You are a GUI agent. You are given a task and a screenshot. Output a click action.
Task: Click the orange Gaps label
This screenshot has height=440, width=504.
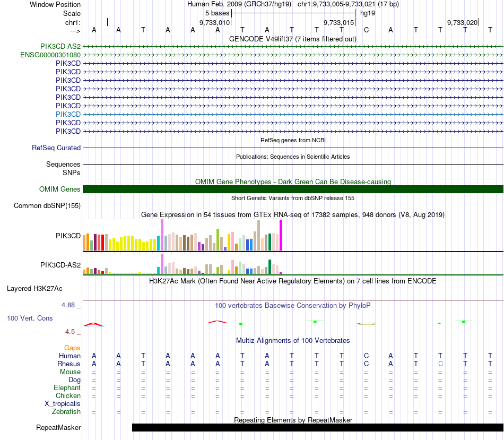click(x=72, y=348)
